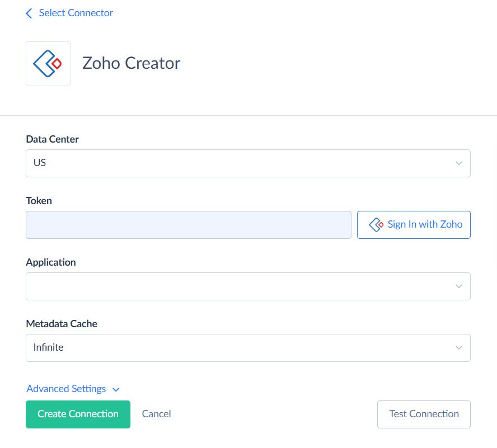Viewport: 497px width, 448px height.
Task: Click the blue left-pointing navigation arrow
Action: tap(29, 13)
